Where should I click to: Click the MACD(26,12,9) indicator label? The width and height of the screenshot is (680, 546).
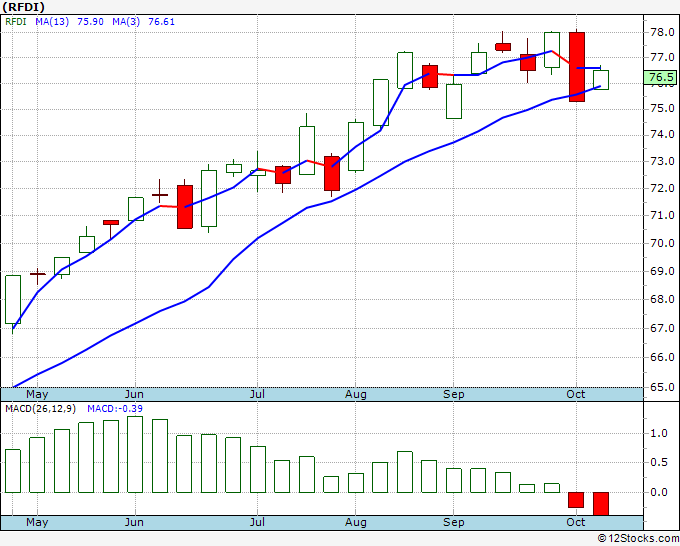click(x=42, y=409)
